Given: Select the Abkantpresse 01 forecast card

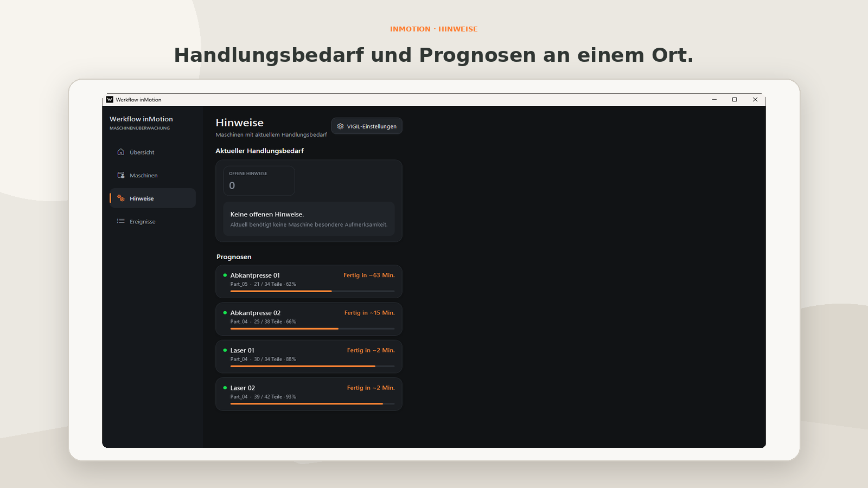Looking at the screenshot, I should point(309,281).
